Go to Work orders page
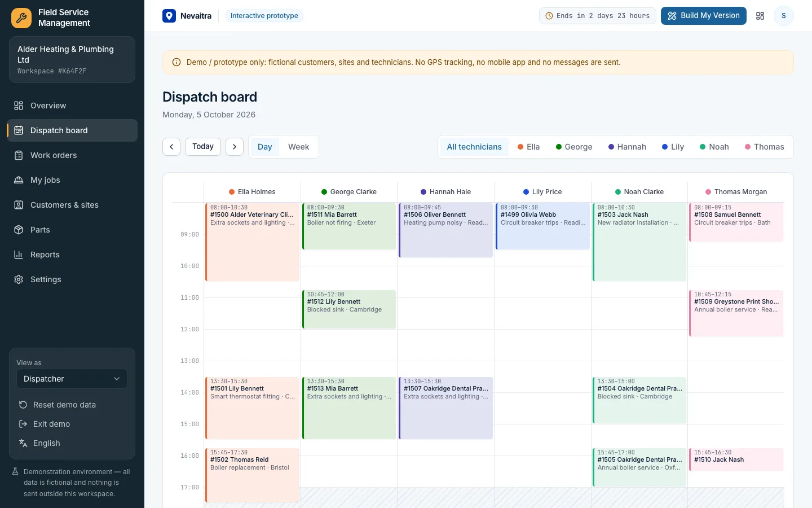 (72, 155)
